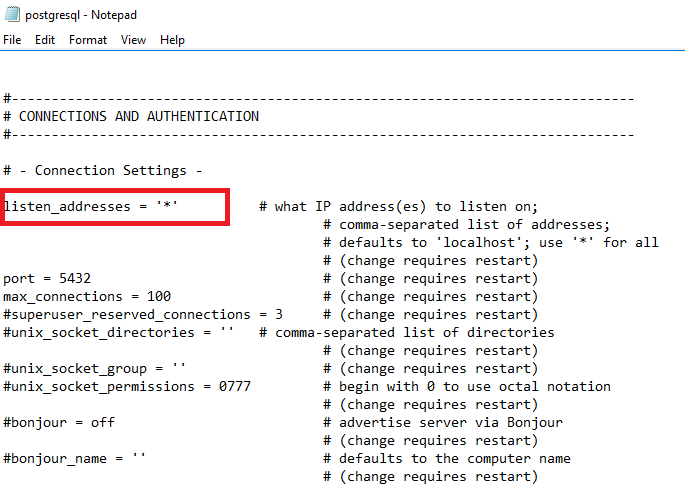The image size is (685, 501).
Task: Click the #unix_socket_directories line
Action: tap(118, 333)
